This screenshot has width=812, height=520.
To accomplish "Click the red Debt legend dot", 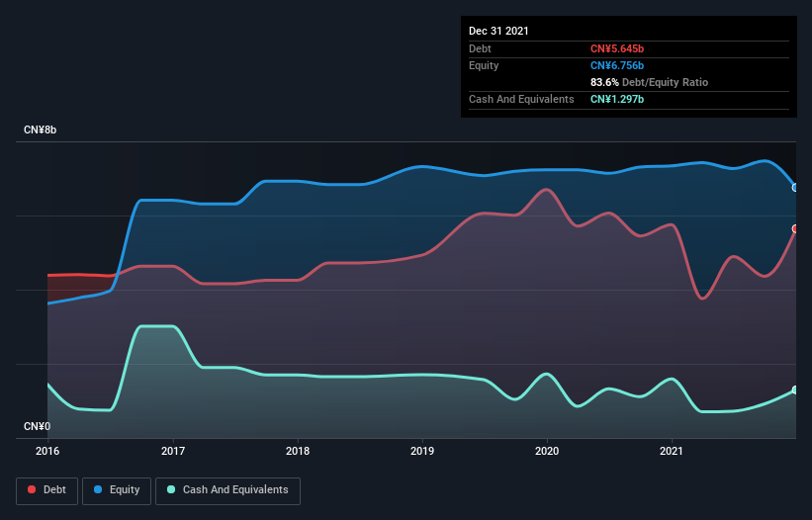I will 32,489.
